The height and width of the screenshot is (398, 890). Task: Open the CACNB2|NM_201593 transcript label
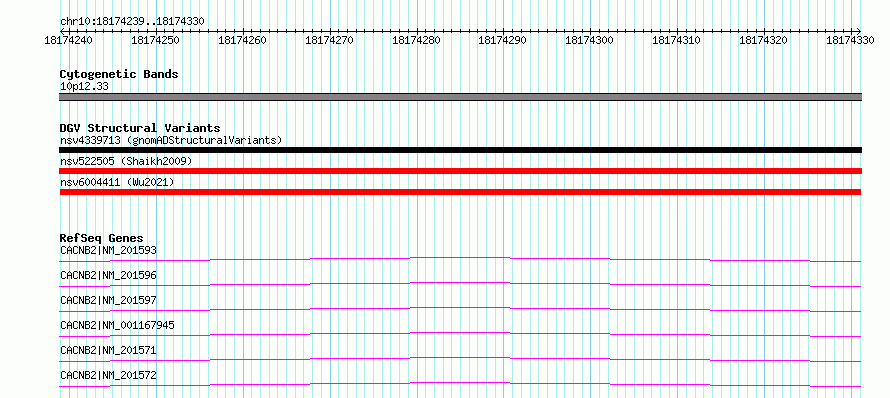(x=108, y=250)
